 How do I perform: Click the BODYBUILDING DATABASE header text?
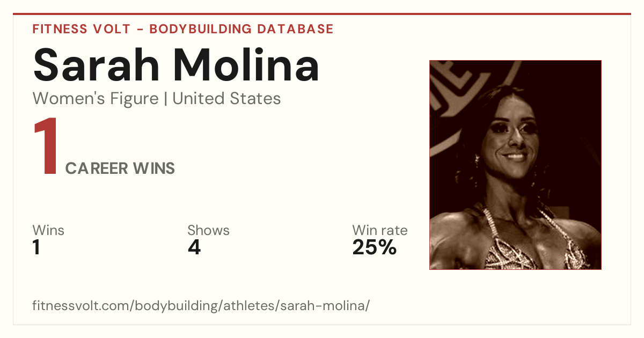[x=241, y=29]
